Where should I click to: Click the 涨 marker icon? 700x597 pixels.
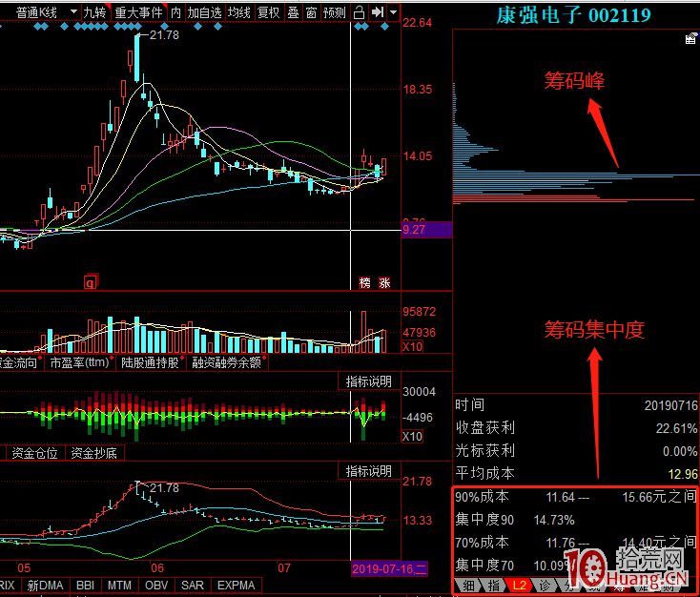point(384,282)
